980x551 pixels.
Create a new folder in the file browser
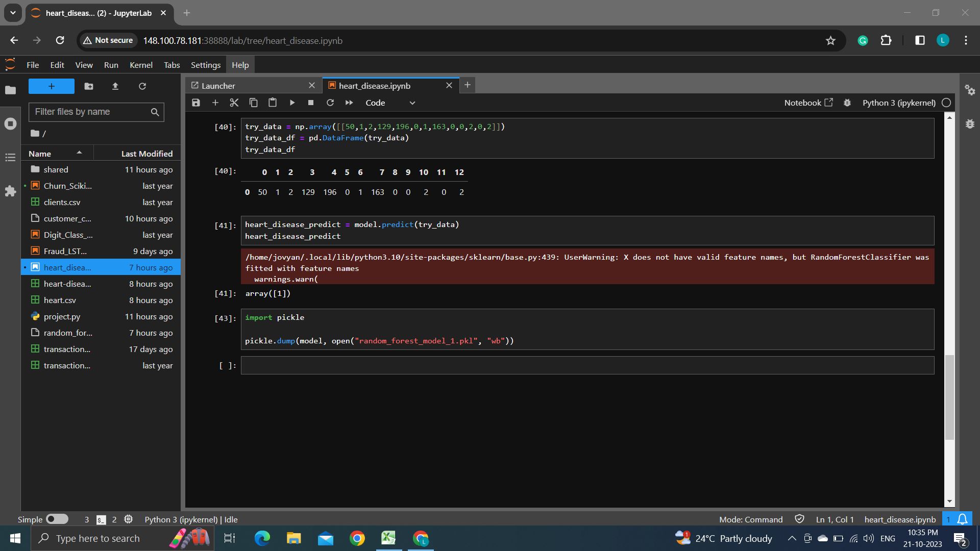click(89, 86)
